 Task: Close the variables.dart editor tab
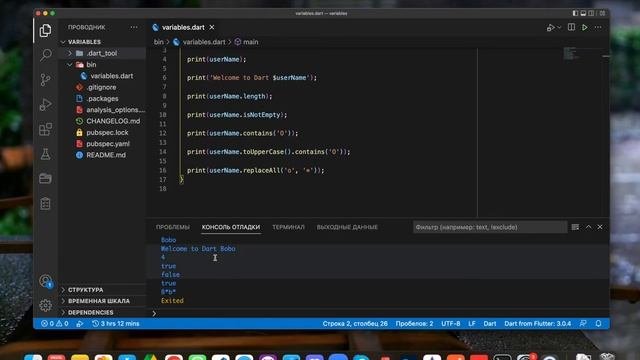pyautogui.click(x=212, y=27)
